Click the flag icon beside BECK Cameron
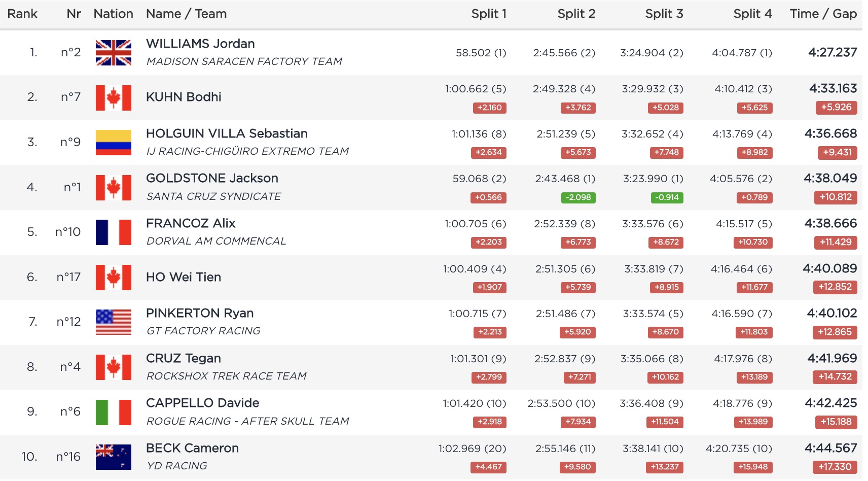 coord(114,457)
